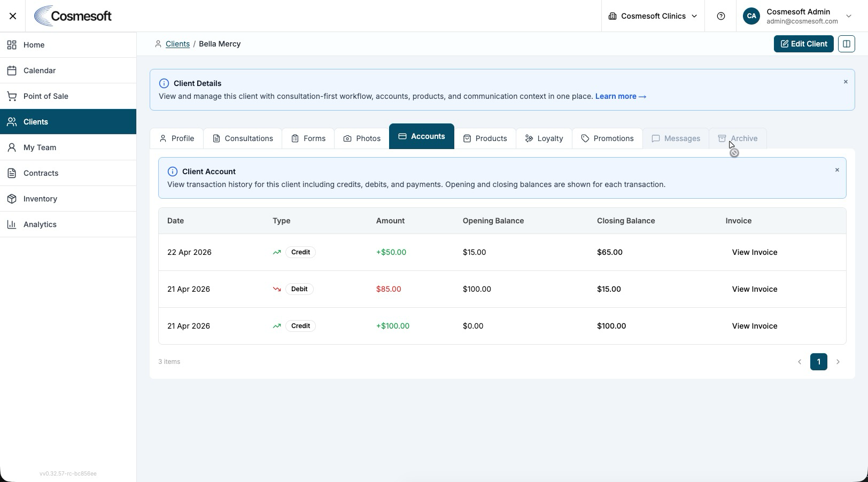The height and width of the screenshot is (482, 868).
Task: Go to previous page arrow
Action: (x=800, y=362)
